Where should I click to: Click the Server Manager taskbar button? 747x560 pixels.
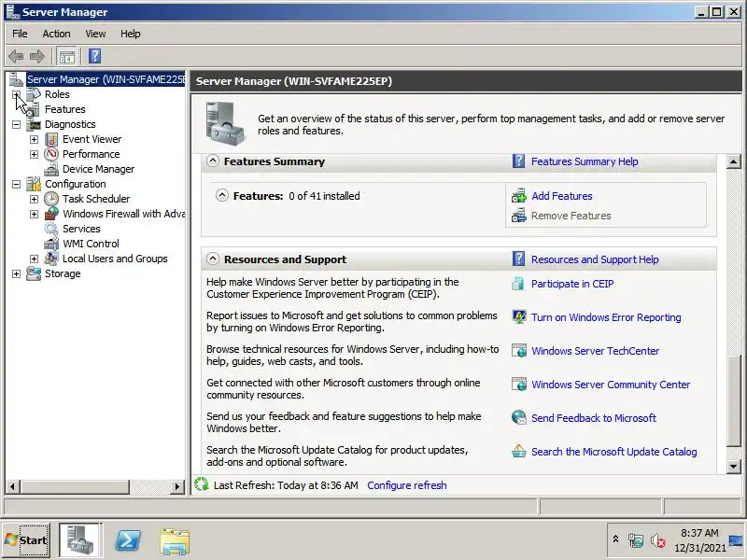[x=80, y=540]
